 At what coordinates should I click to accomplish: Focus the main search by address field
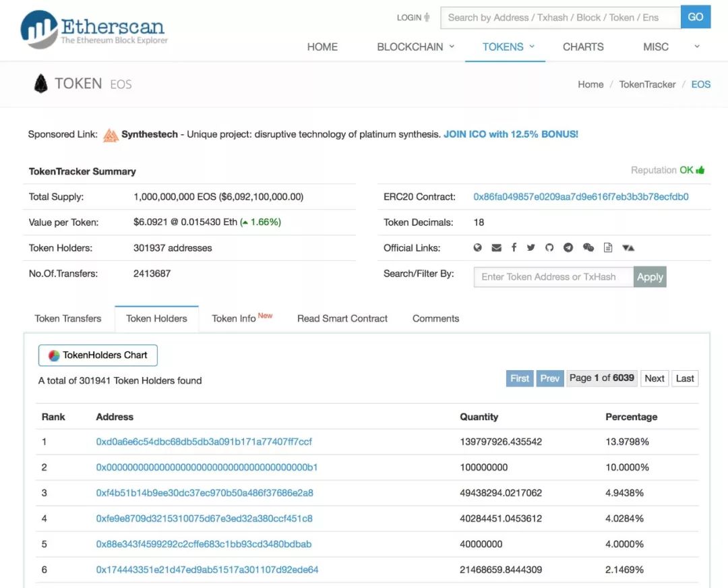pyautogui.click(x=560, y=18)
